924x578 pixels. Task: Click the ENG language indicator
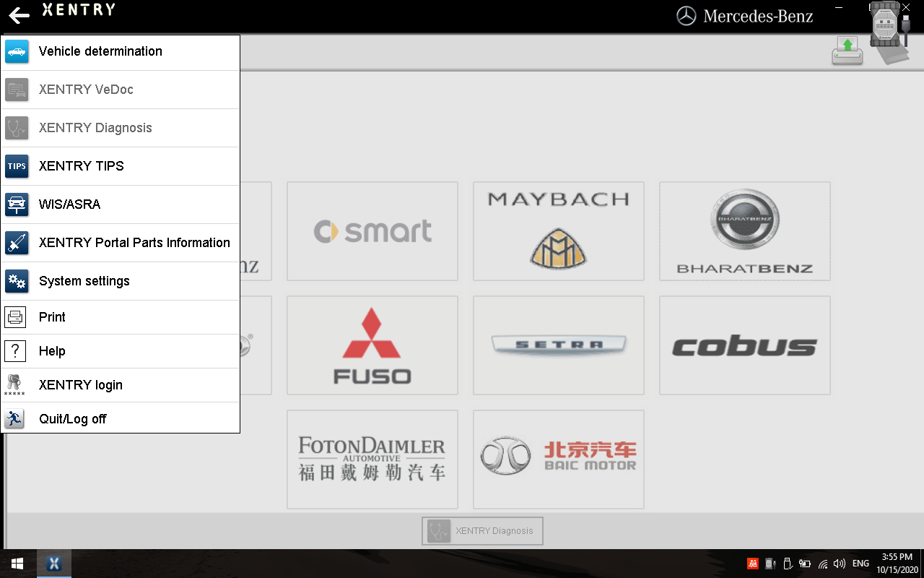[x=861, y=564]
